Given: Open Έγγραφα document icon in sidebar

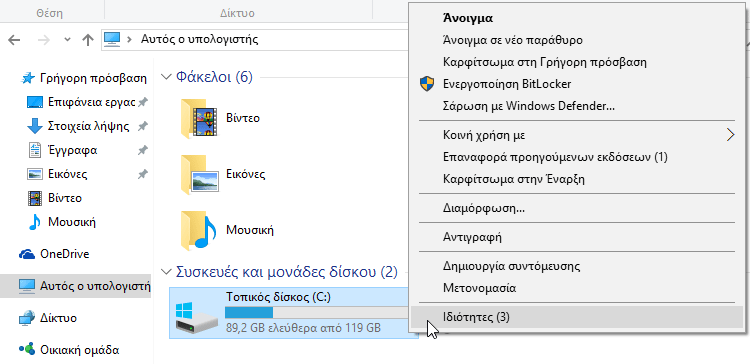Looking at the screenshot, I should point(35,150).
